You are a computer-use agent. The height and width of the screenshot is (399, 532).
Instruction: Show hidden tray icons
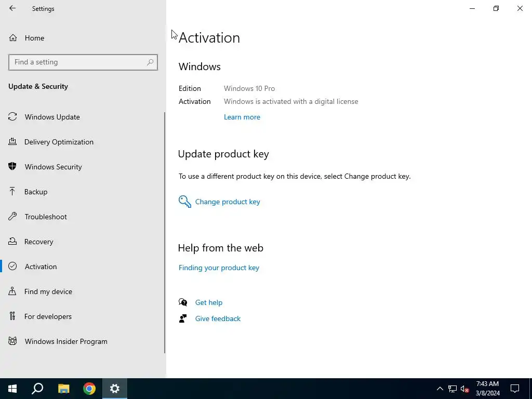click(440, 389)
